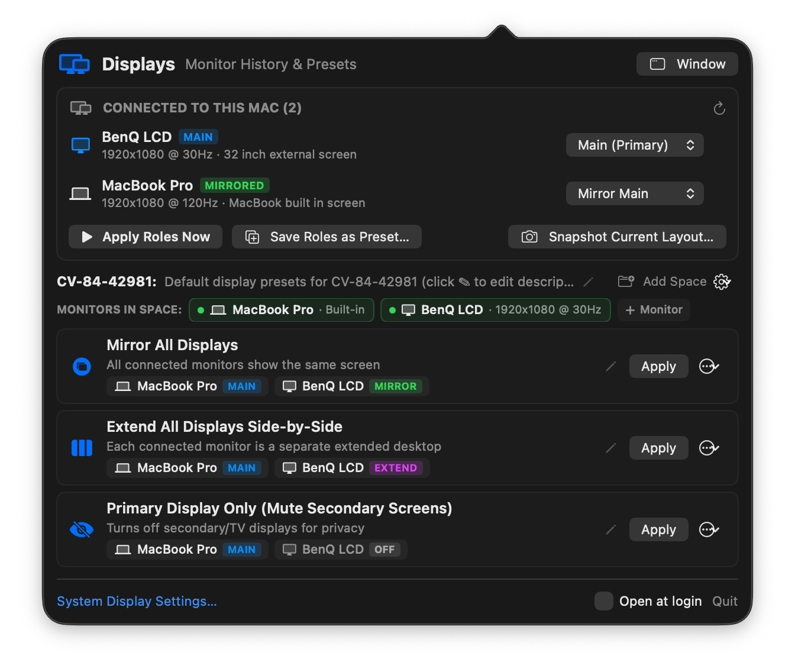Click the MacBook Pro laptop icon in connected list
Image resolution: width=795 pixels, height=672 pixels.
click(x=80, y=194)
